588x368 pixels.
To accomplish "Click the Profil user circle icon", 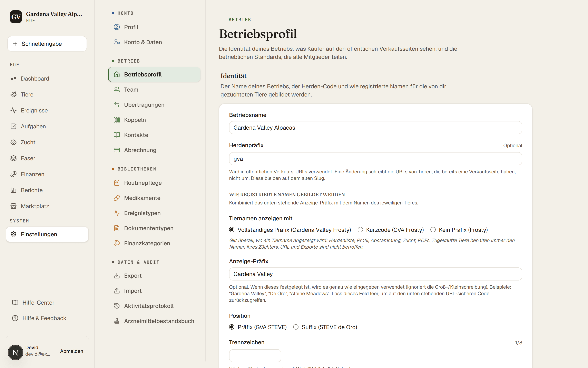I will click(117, 27).
